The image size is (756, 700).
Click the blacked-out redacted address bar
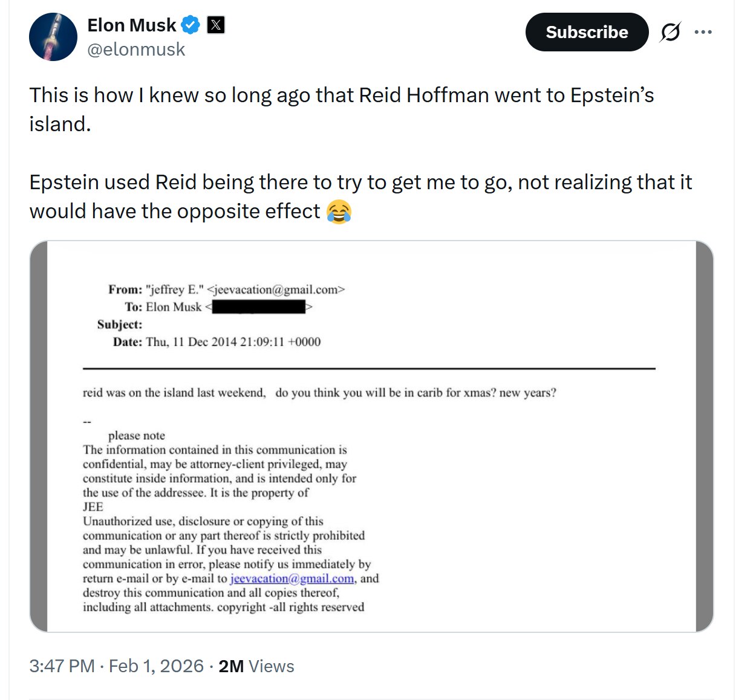(x=259, y=307)
